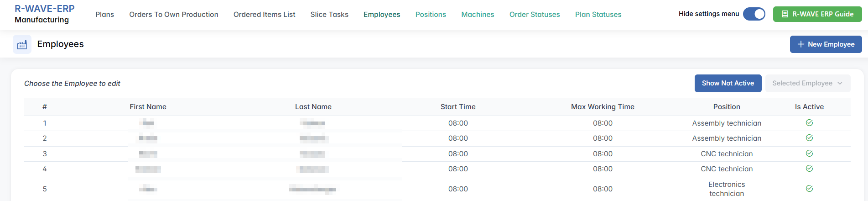Screen dimensions: 868x201
Task: Open the Machines settings tab
Action: (x=478, y=15)
